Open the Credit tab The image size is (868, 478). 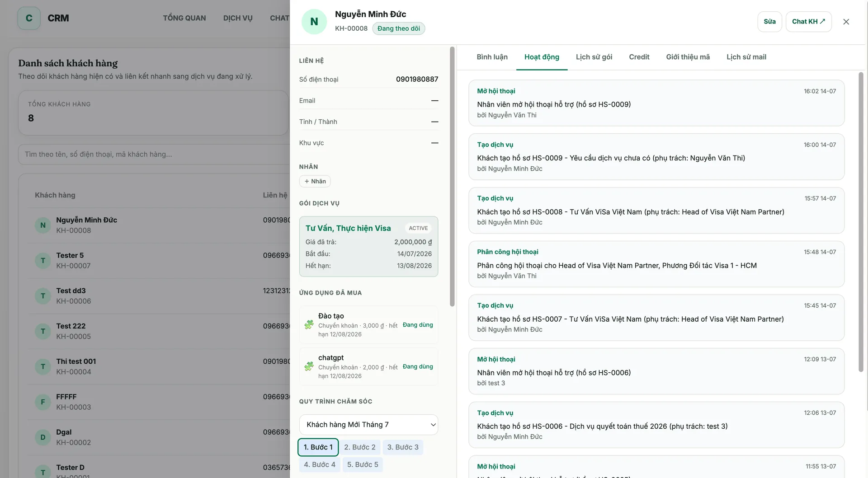[x=639, y=57]
